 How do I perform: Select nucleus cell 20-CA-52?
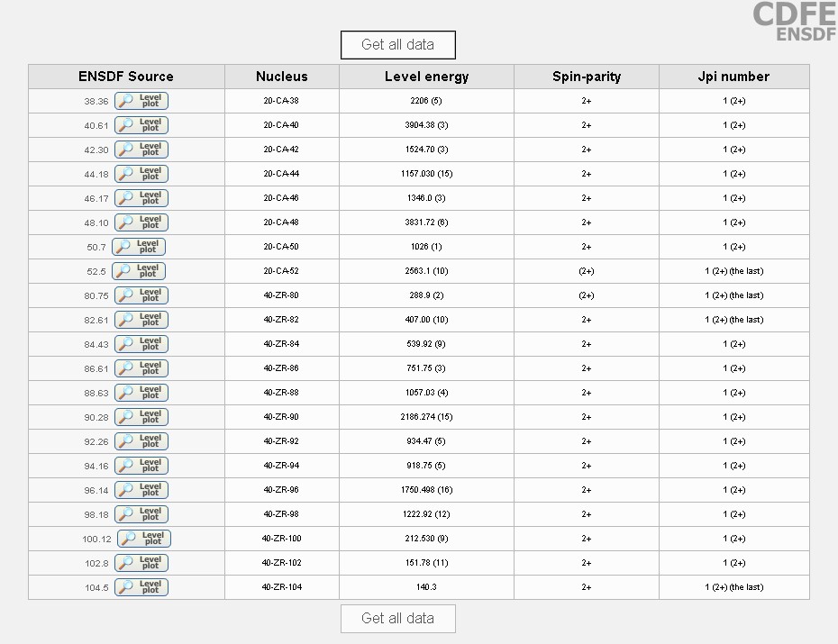[x=281, y=271]
